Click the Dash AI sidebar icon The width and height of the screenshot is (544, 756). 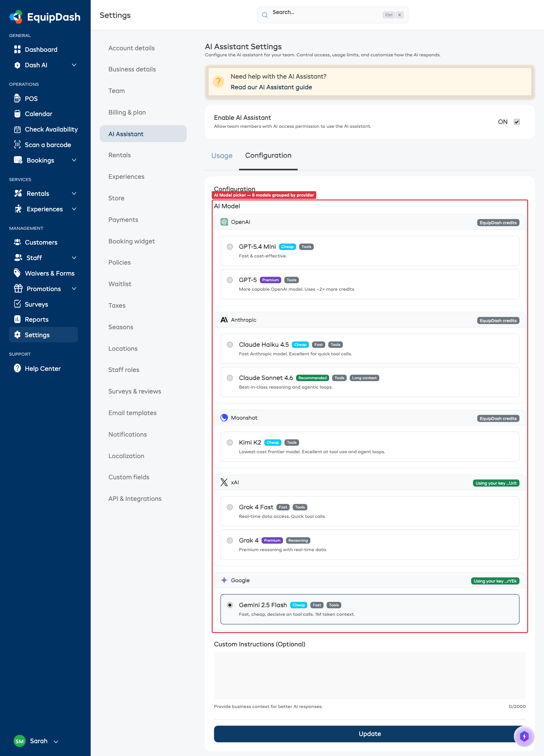(x=17, y=65)
